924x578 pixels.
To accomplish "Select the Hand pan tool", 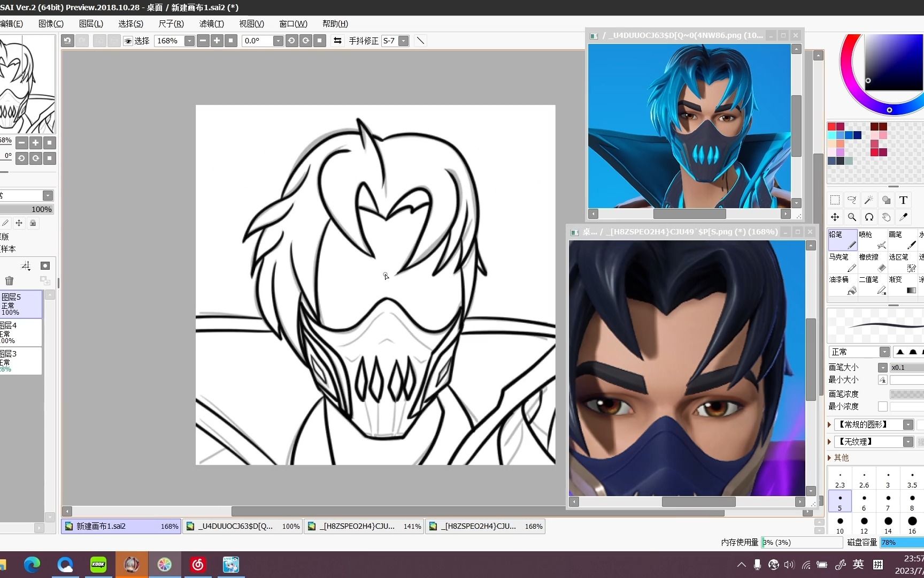I will pyautogui.click(x=886, y=217).
